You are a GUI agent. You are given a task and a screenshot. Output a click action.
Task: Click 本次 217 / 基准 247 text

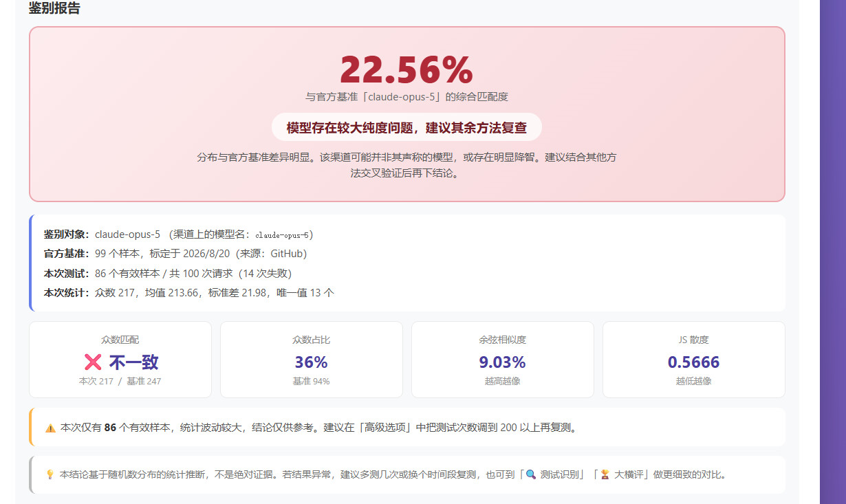coord(120,381)
